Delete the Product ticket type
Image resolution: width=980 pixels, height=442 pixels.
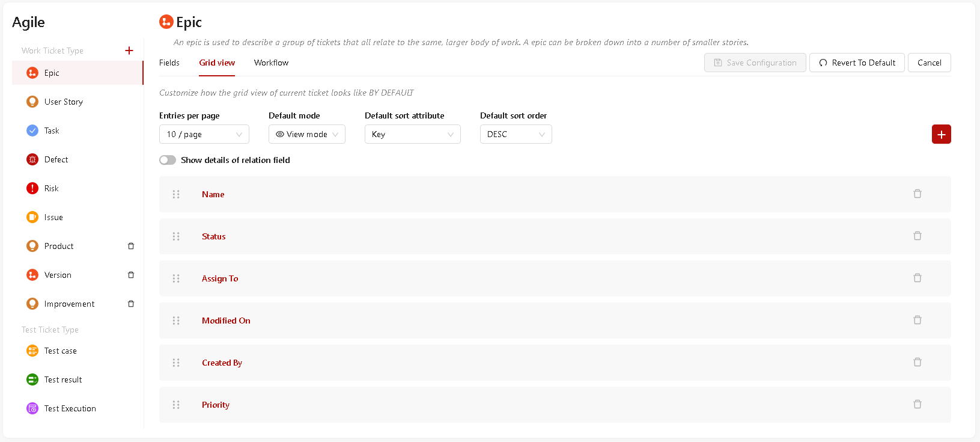[131, 246]
